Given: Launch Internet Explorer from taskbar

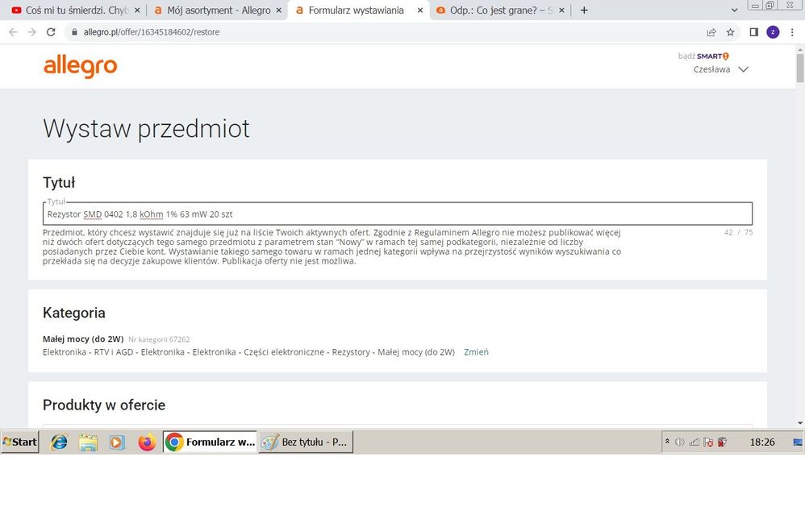Looking at the screenshot, I should click(59, 442).
